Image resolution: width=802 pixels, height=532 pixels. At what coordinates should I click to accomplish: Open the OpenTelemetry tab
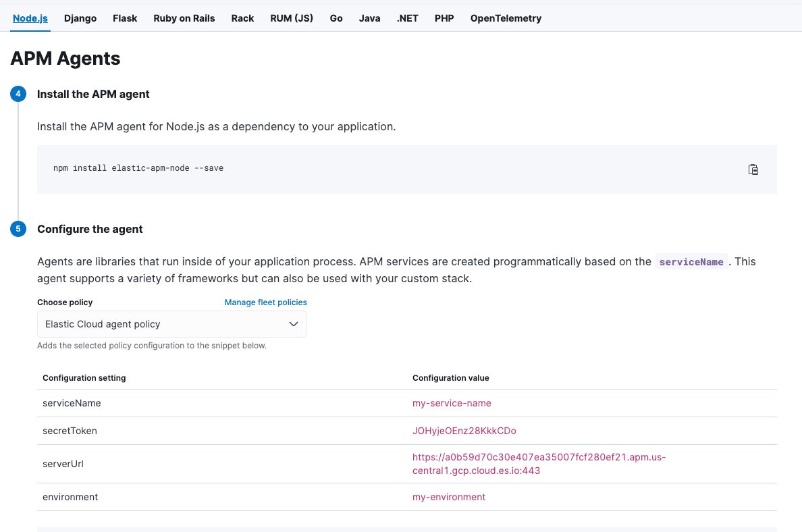coord(506,18)
